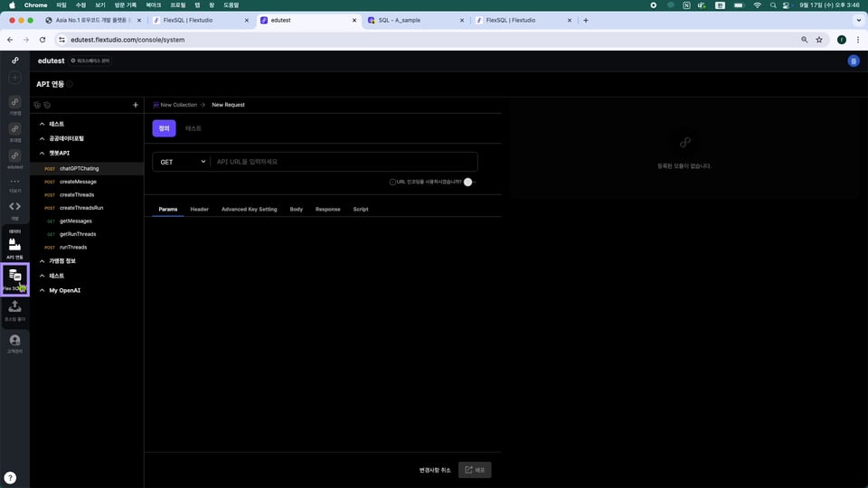This screenshot has width=868, height=488.
Task: Open the GET method dropdown
Action: (x=182, y=162)
